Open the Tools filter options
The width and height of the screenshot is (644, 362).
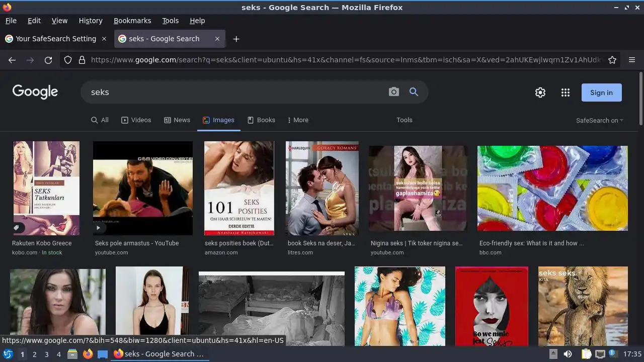tap(405, 120)
